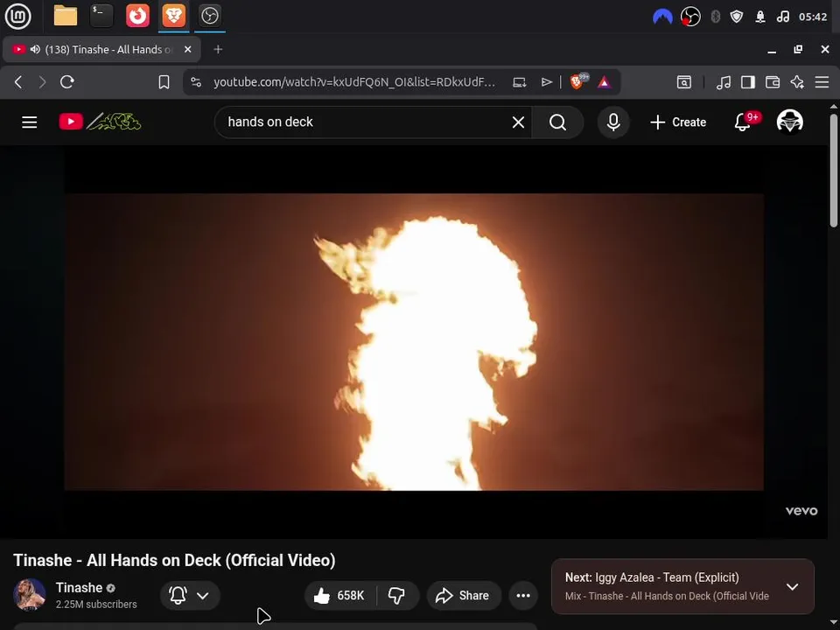The width and height of the screenshot is (840, 630).
Task: Open Brave playlist music icon
Action: [724, 82]
